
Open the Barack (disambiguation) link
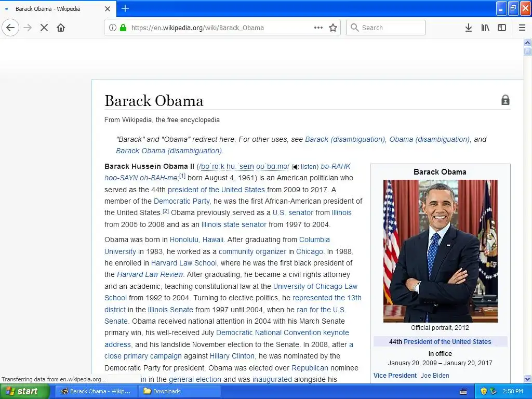(x=345, y=139)
